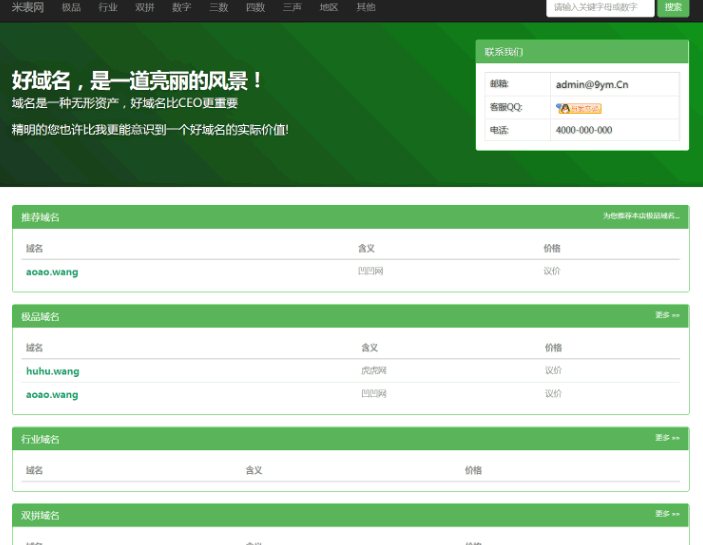703x545 pixels.
Task: Click the 联系我们 panel header
Action: [x=582, y=52]
